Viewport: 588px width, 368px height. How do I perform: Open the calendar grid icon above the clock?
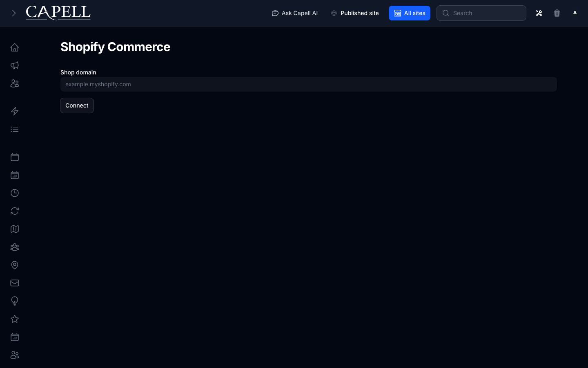coord(15,175)
